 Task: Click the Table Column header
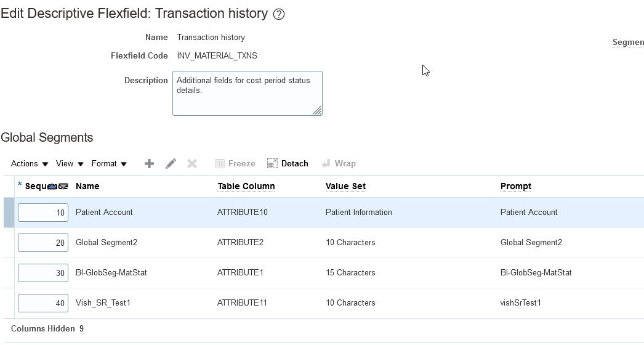[x=246, y=186]
